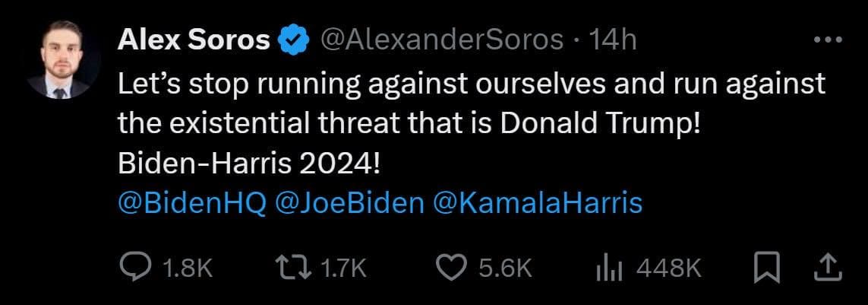Image resolution: width=868 pixels, height=305 pixels.
Task: Click the 5.6K likes count
Action: pyautogui.click(x=503, y=267)
